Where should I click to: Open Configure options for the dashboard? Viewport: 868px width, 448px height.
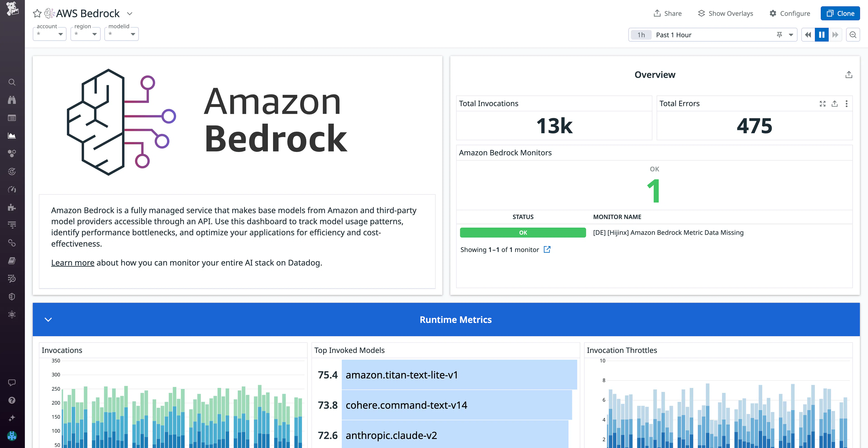pos(790,13)
